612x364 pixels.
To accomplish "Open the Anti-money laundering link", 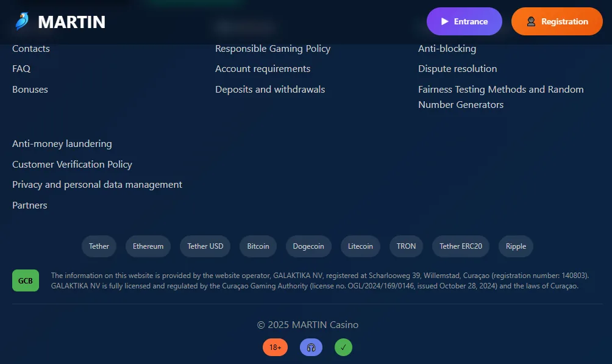I will 62,144.
